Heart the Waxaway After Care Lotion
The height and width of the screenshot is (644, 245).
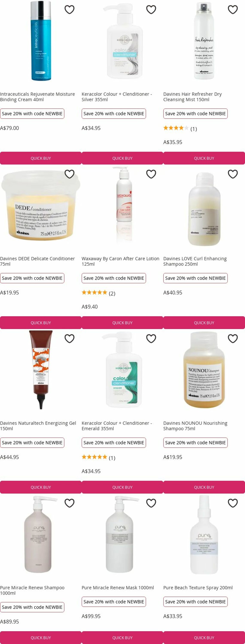pos(151,174)
